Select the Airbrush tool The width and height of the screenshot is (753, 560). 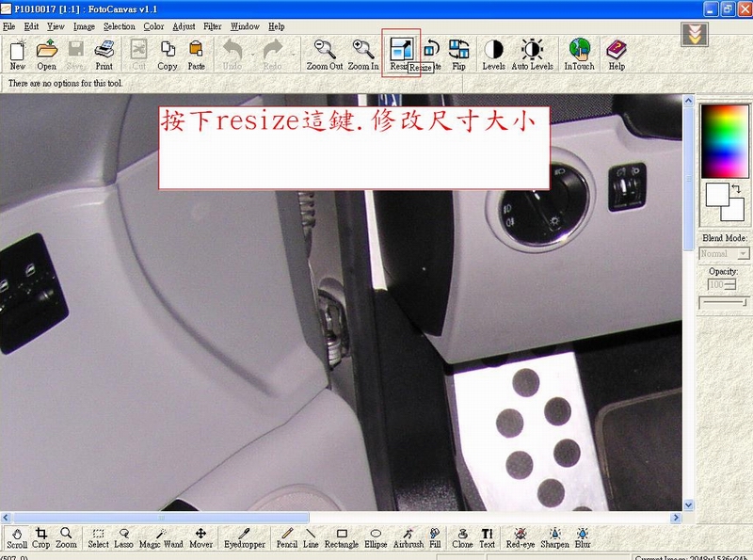(407, 537)
